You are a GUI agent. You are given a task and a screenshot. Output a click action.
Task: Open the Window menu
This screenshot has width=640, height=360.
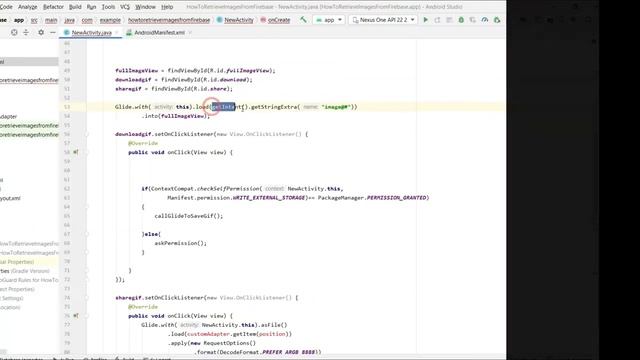point(145,7)
